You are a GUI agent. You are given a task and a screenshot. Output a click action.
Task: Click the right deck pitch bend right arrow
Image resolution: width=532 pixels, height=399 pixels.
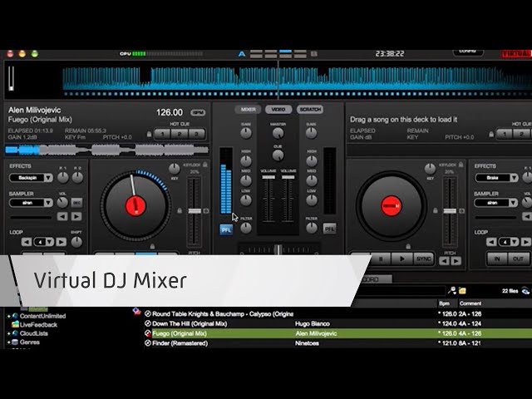click(x=456, y=261)
